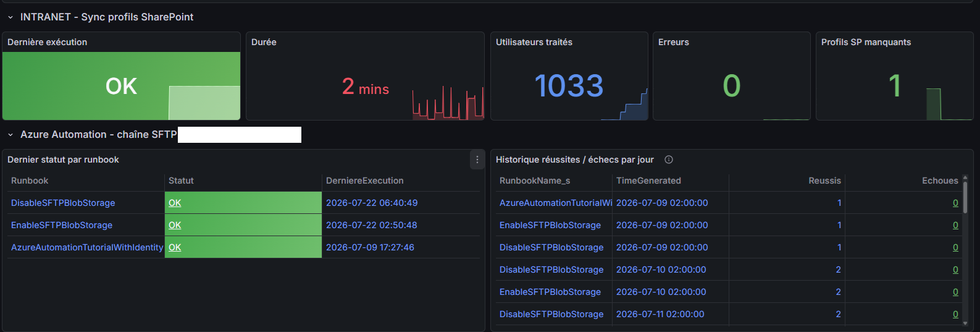Click the Echoues 0 link for 2026-07-11
The height and width of the screenshot is (332, 980).
tap(955, 314)
